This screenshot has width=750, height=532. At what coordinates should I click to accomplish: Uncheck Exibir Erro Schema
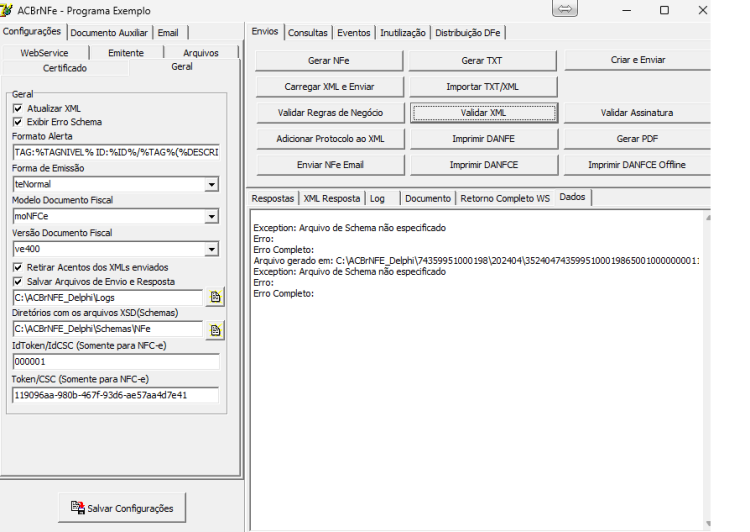[18, 122]
